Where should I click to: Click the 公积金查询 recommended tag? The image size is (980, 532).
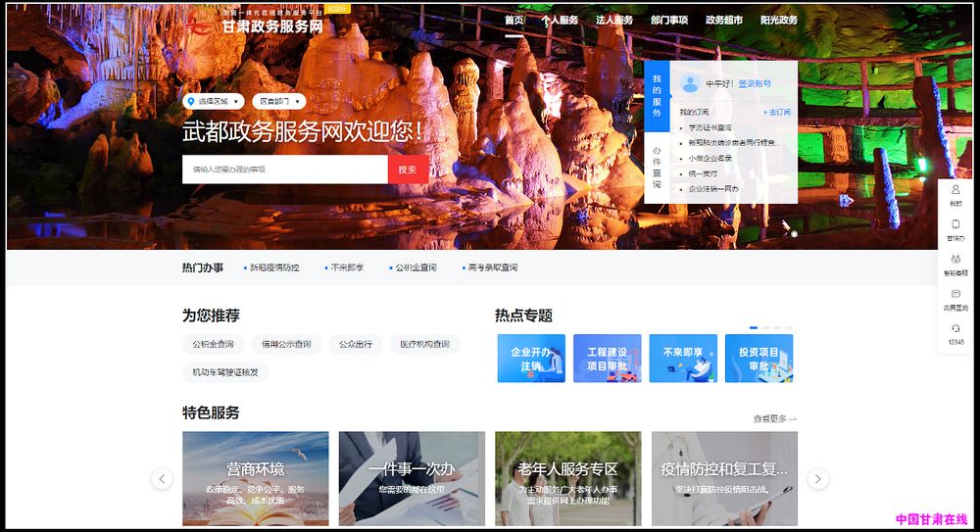coord(213,344)
